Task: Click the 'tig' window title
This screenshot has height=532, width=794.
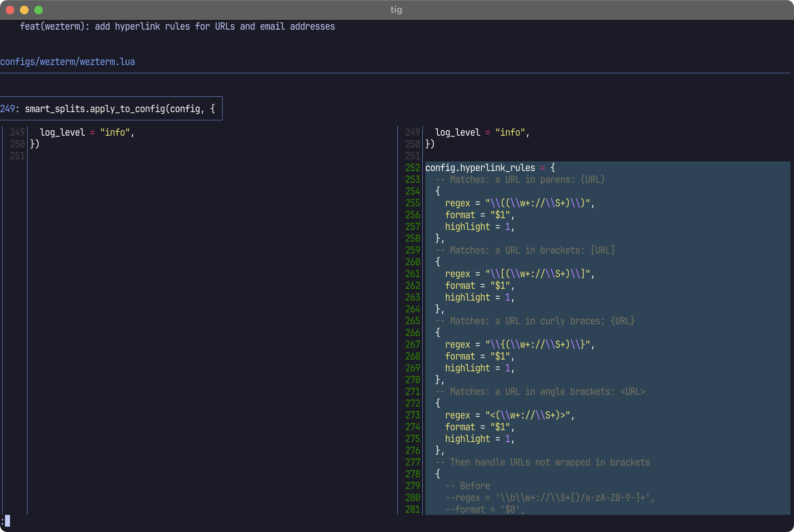Action: point(396,10)
